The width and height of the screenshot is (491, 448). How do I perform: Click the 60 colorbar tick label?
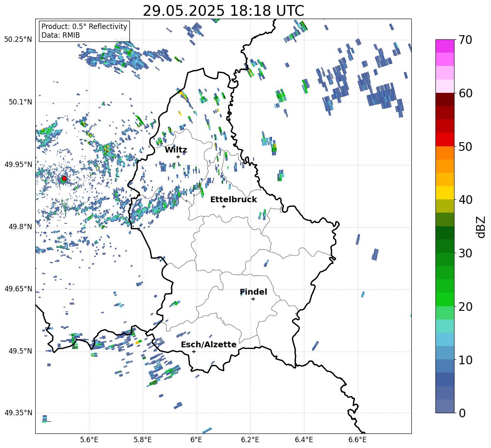(465, 93)
